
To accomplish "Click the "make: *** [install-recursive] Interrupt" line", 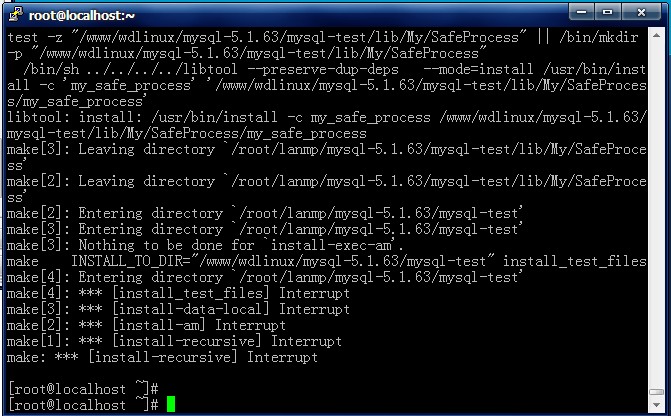I will 162,357.
